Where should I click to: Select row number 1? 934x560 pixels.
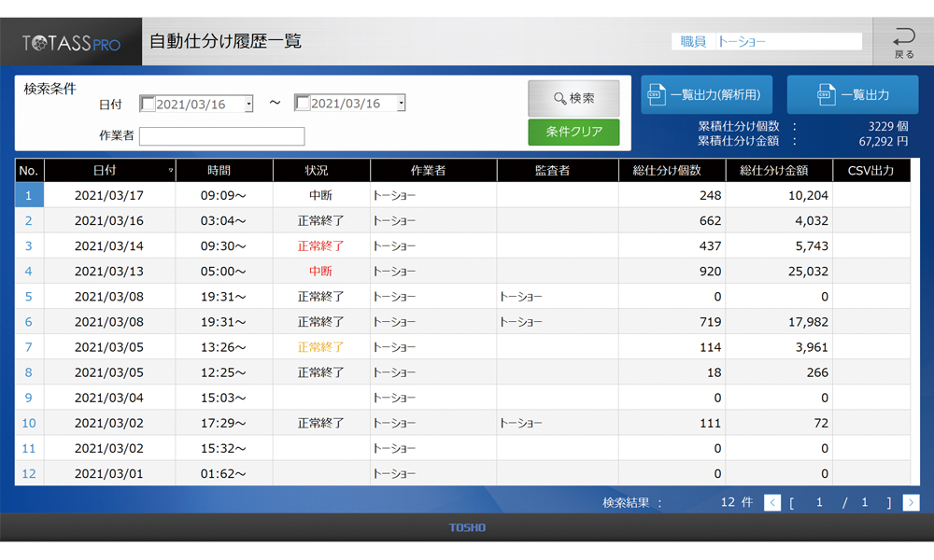click(x=29, y=195)
